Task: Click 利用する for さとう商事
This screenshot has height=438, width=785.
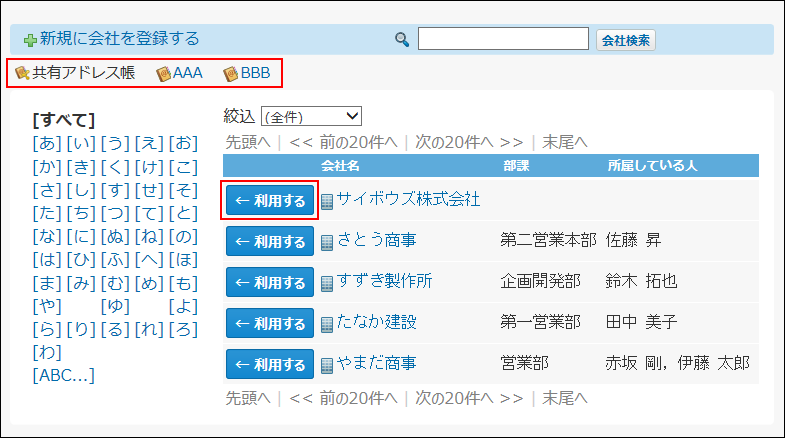Action: 270,241
